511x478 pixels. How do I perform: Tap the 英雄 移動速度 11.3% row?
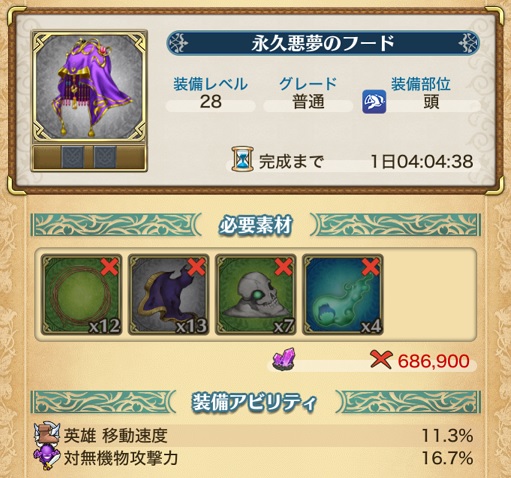(x=255, y=435)
